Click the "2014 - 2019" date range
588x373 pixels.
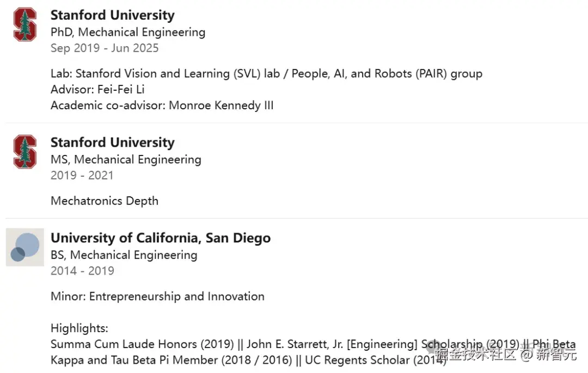tap(82, 271)
